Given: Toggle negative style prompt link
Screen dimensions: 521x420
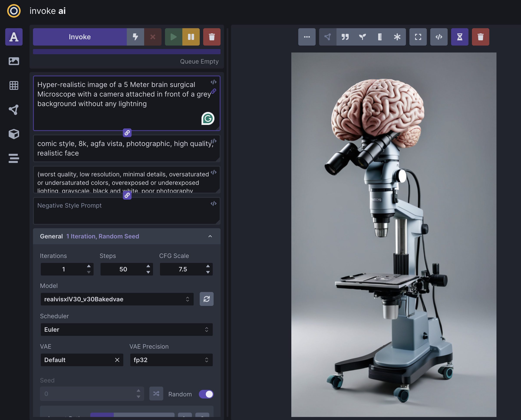Looking at the screenshot, I should pyautogui.click(x=127, y=195).
